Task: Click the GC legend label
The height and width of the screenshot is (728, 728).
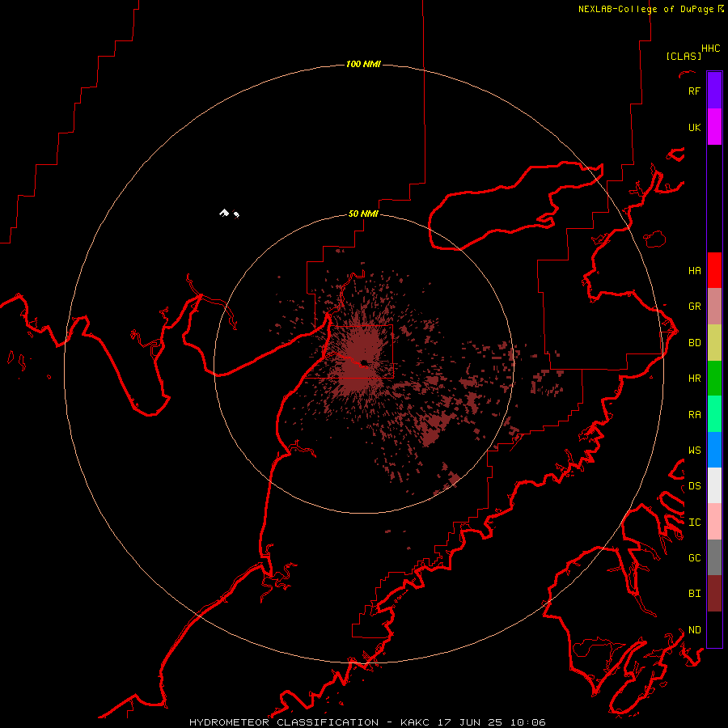Action: pos(694,558)
